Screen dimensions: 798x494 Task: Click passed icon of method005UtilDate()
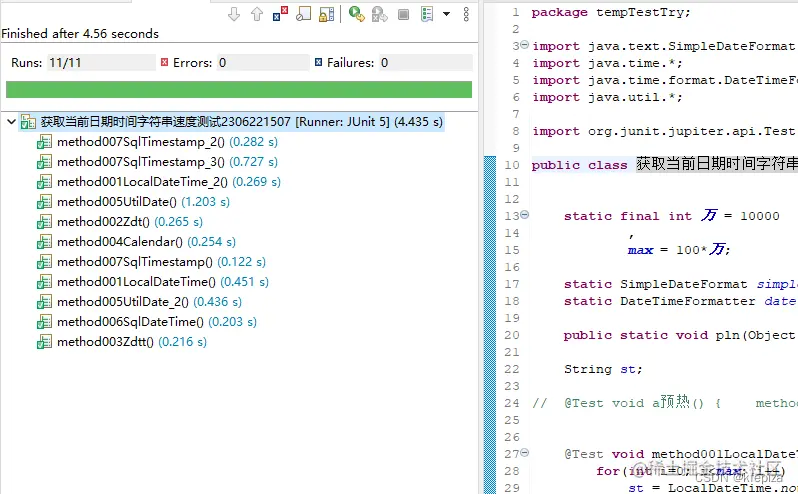click(x=44, y=202)
